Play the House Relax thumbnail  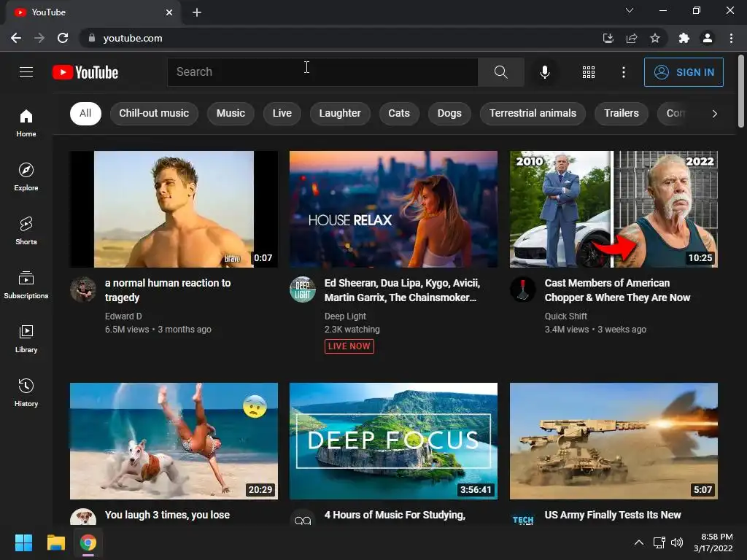coord(393,209)
